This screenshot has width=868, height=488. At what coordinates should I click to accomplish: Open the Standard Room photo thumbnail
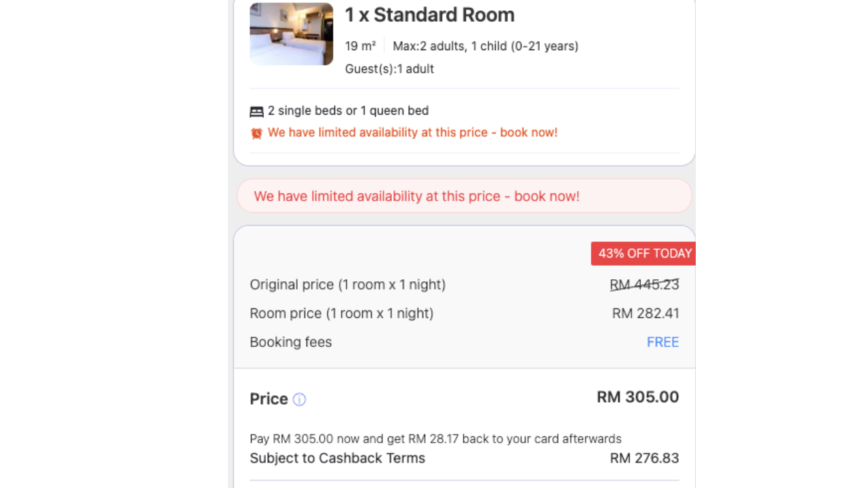coord(291,34)
